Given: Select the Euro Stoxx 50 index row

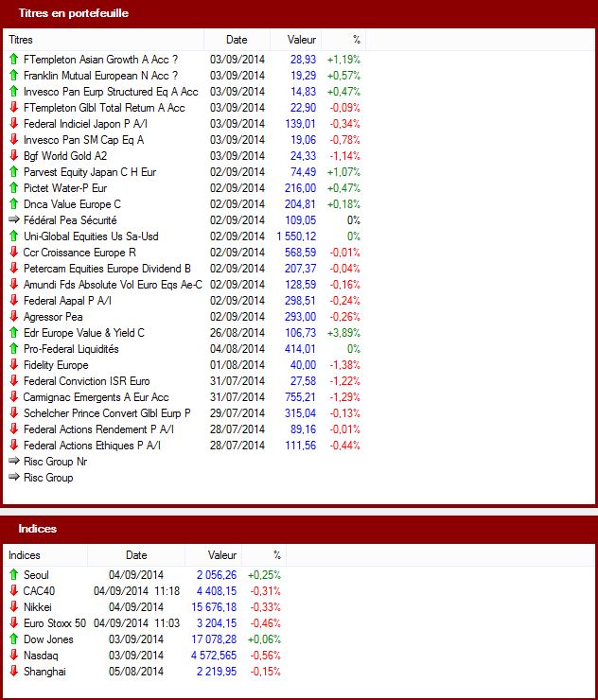Looking at the screenshot, I should (x=145, y=623).
